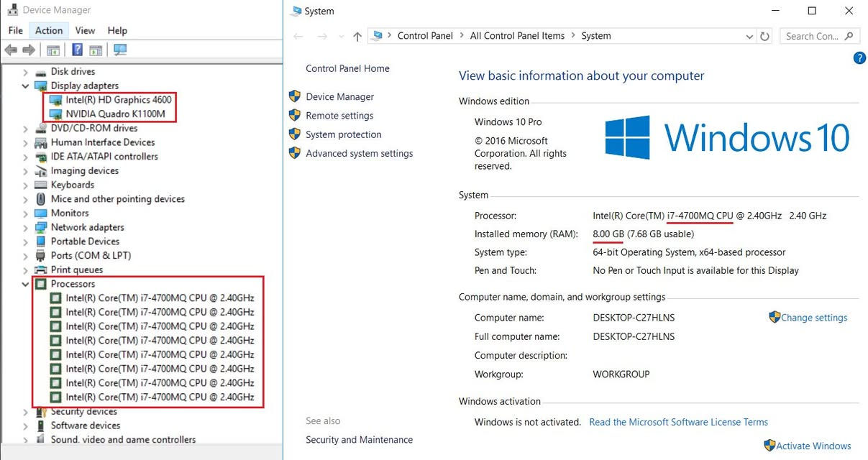The image size is (868, 460).
Task: Read the Microsoft Software License Terms link
Action: [x=678, y=422]
